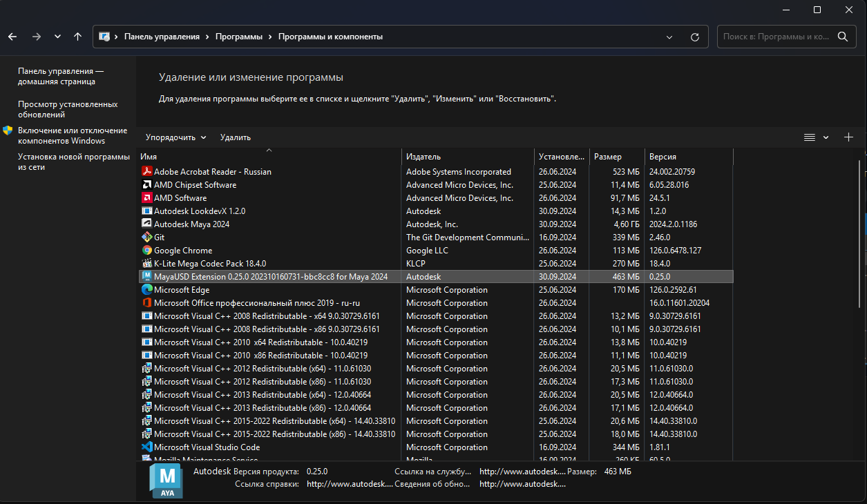Click the back navigation arrow
The width and height of the screenshot is (867, 504).
click(12, 37)
